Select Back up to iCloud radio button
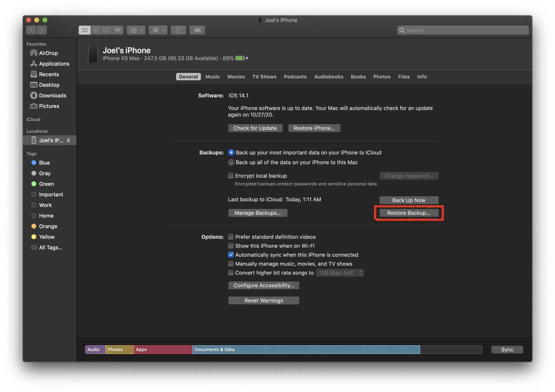 [x=231, y=152]
